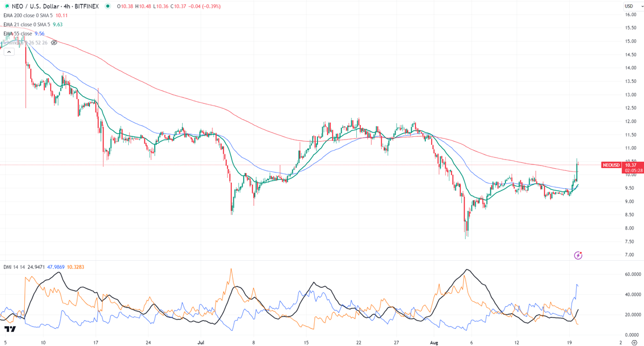Click the orange 10.3283 DMI value

click(x=75, y=267)
